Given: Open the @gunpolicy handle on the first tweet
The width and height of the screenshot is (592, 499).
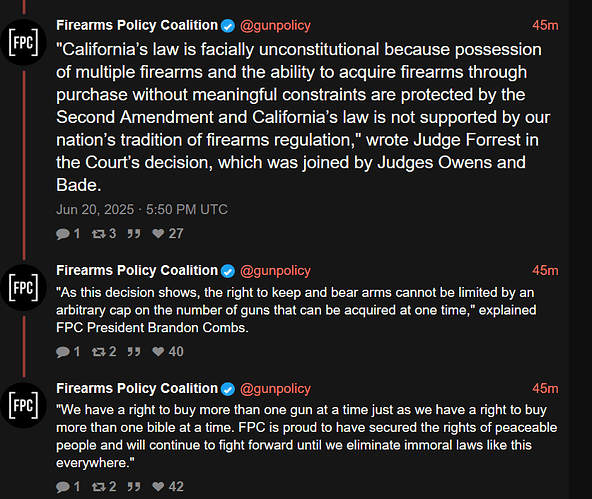Looking at the screenshot, I should [x=275, y=26].
